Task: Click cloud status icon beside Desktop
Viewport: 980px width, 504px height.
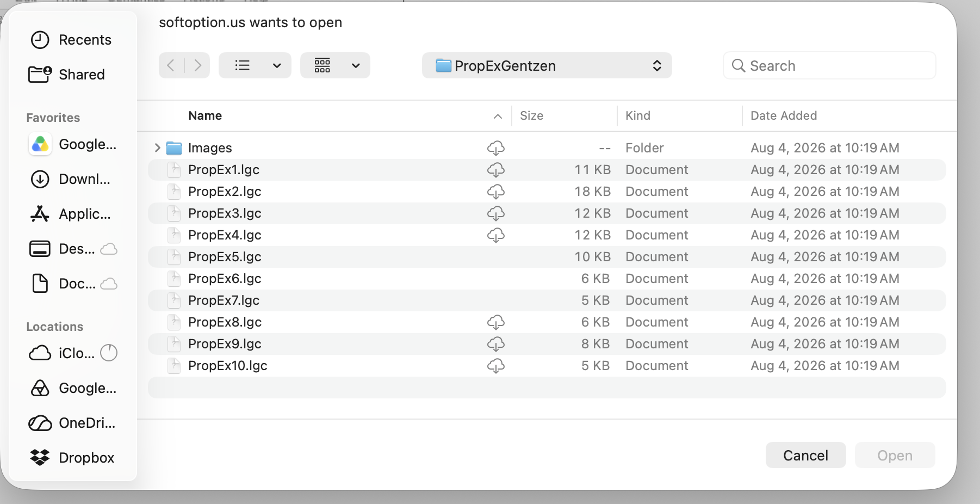Action: [x=109, y=249]
